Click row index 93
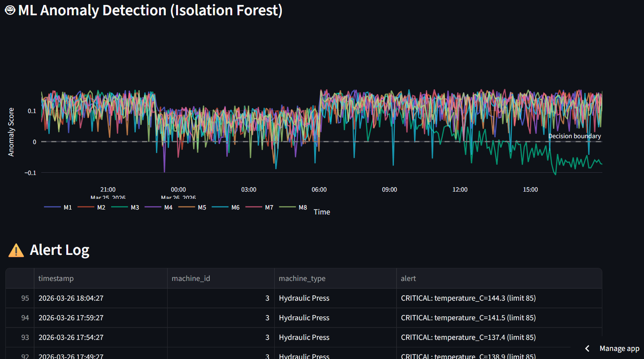 [x=20, y=337]
